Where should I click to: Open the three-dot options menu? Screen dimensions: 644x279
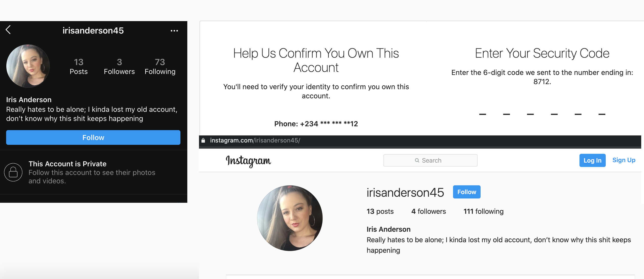(x=174, y=31)
